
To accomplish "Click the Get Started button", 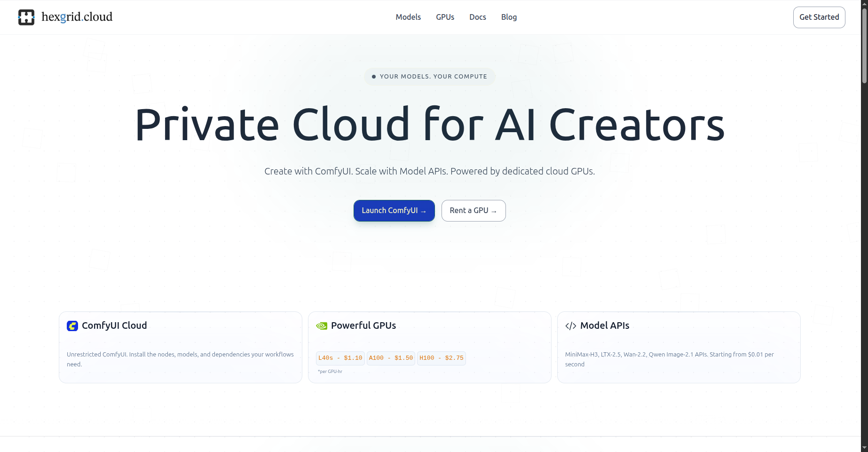I will click(819, 17).
